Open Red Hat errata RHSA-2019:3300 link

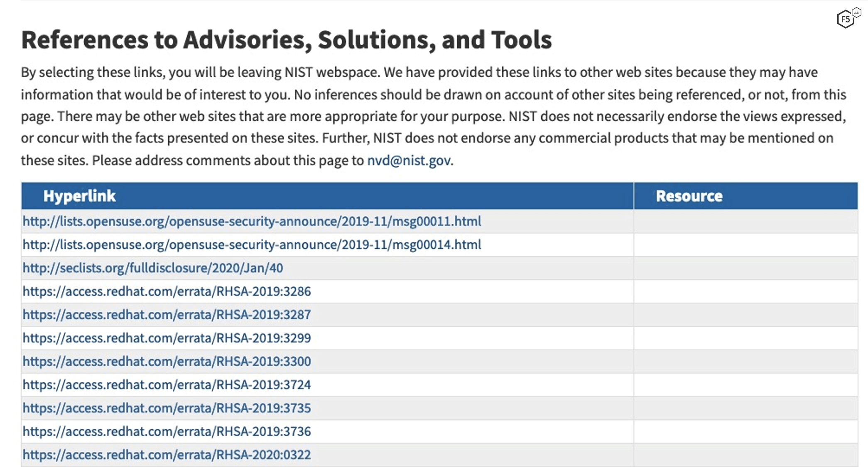[167, 361]
